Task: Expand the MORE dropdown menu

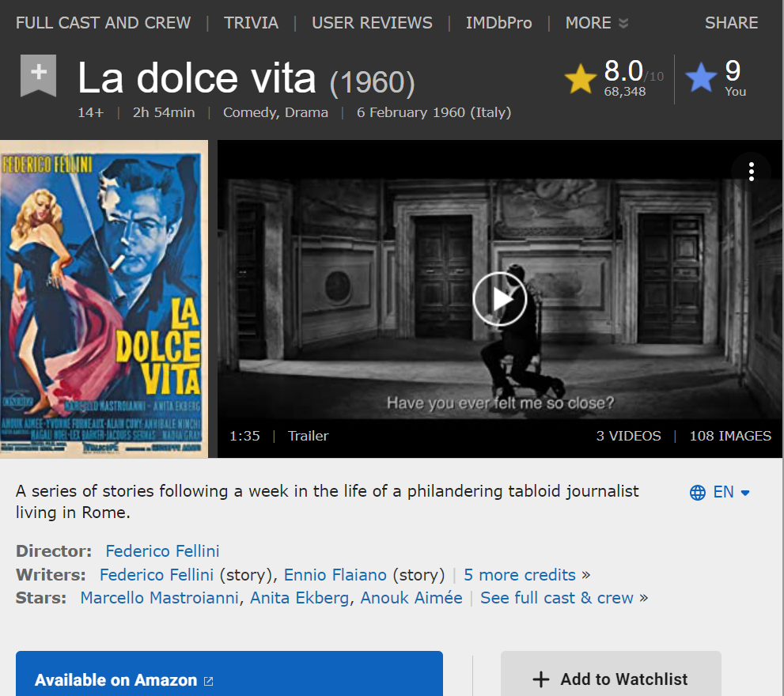Action: [x=597, y=23]
